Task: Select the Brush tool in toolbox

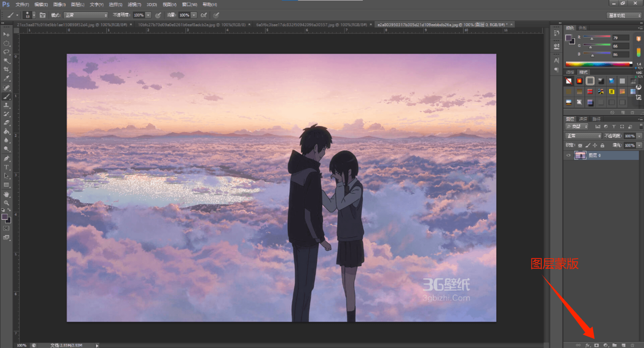Action: 6,96
